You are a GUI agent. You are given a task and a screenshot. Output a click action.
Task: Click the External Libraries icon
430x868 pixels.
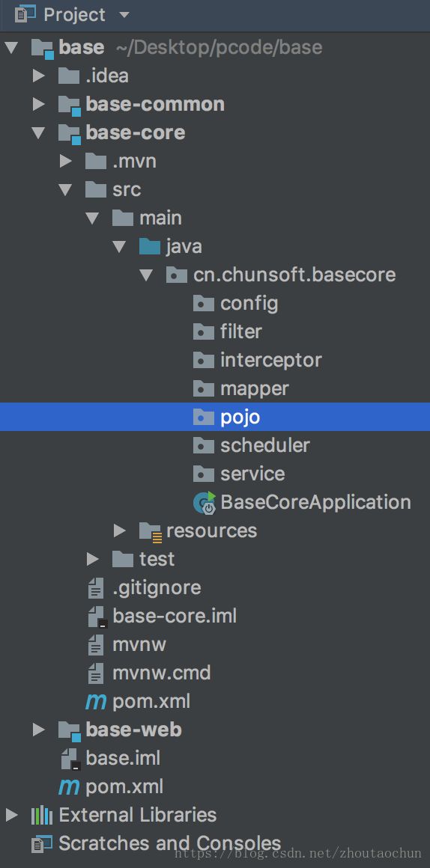41,816
